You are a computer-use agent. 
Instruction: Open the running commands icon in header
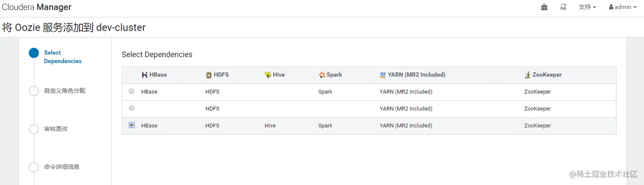563,7
